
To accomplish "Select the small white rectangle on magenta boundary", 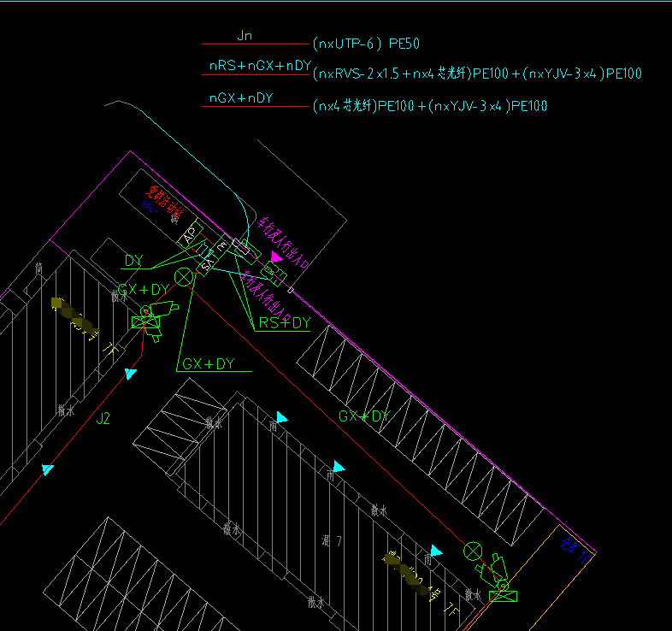I will (290, 290).
